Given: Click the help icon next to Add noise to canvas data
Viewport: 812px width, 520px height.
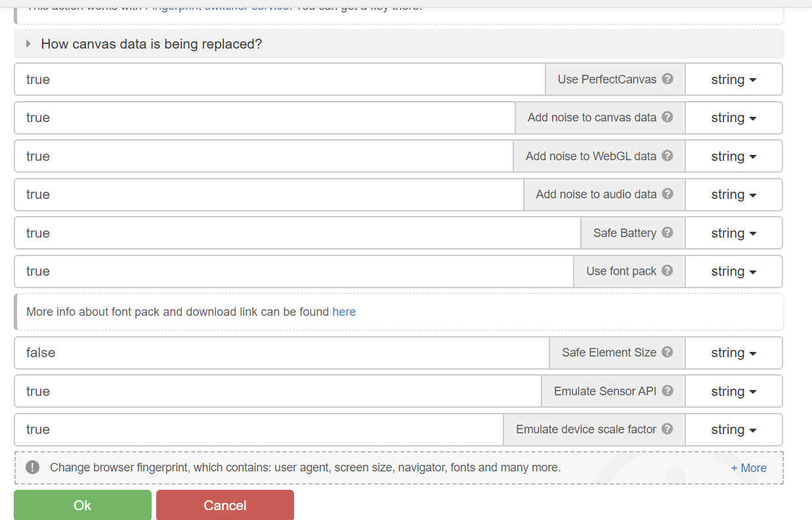Looking at the screenshot, I should (668, 118).
